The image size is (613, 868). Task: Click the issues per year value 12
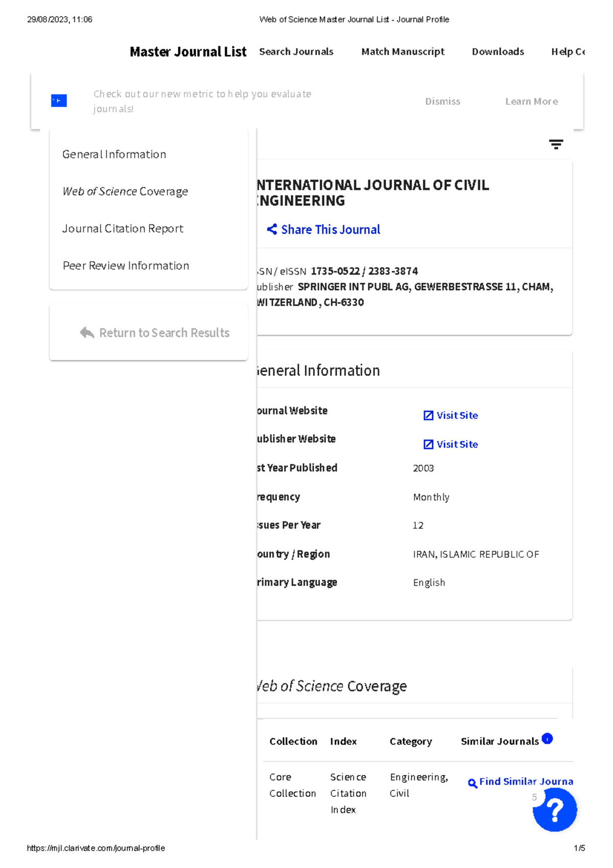point(418,526)
